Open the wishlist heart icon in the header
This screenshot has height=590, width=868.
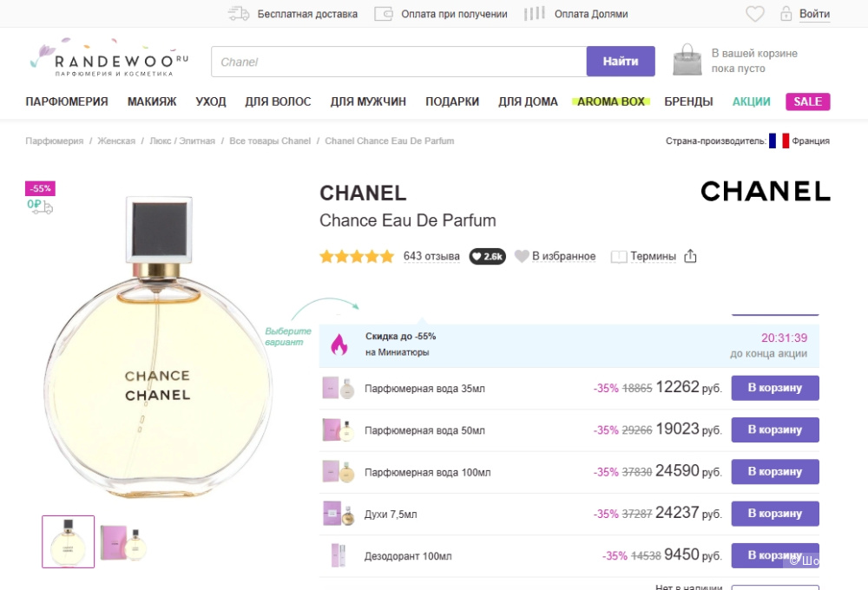[x=754, y=13]
